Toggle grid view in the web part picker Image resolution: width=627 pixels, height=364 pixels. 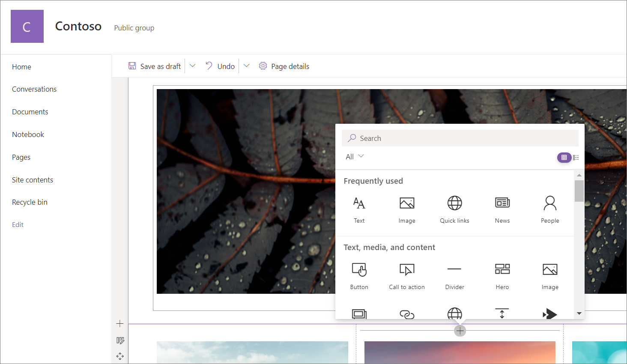pyautogui.click(x=564, y=157)
